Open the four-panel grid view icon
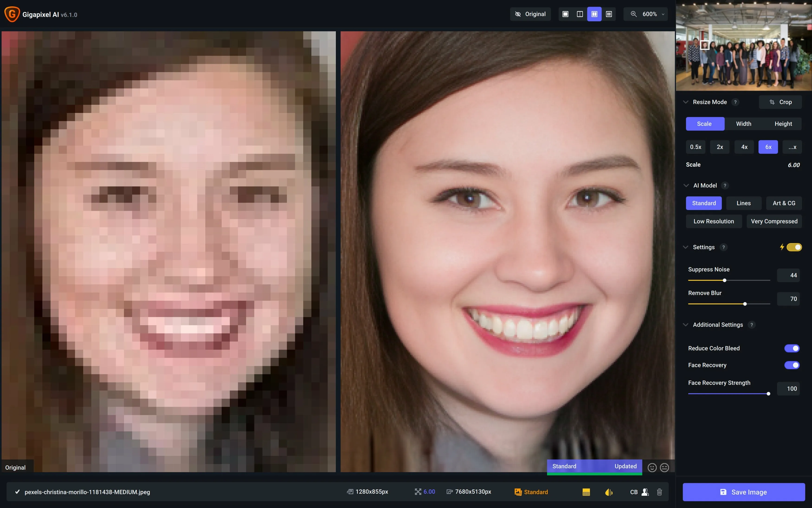The height and width of the screenshot is (508, 812). pos(609,14)
